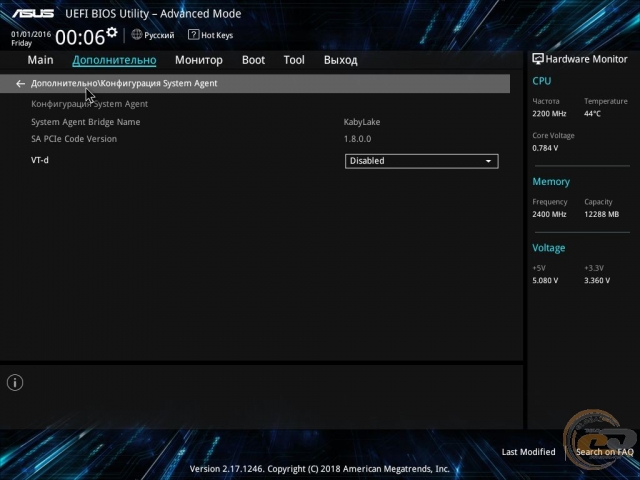The image size is (640, 480).
Task: Click the Hardware Monitor display icon
Action: 538,59
